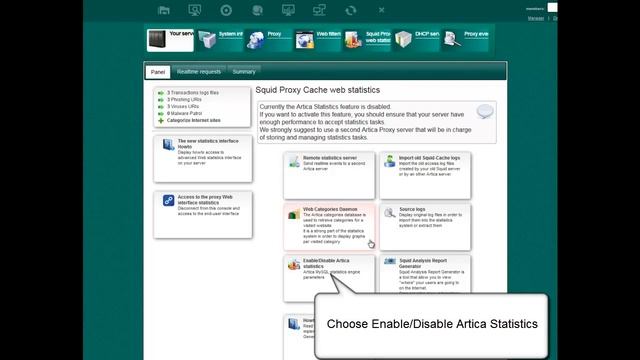
Task: Open the DHCP server section
Action: (x=416, y=40)
